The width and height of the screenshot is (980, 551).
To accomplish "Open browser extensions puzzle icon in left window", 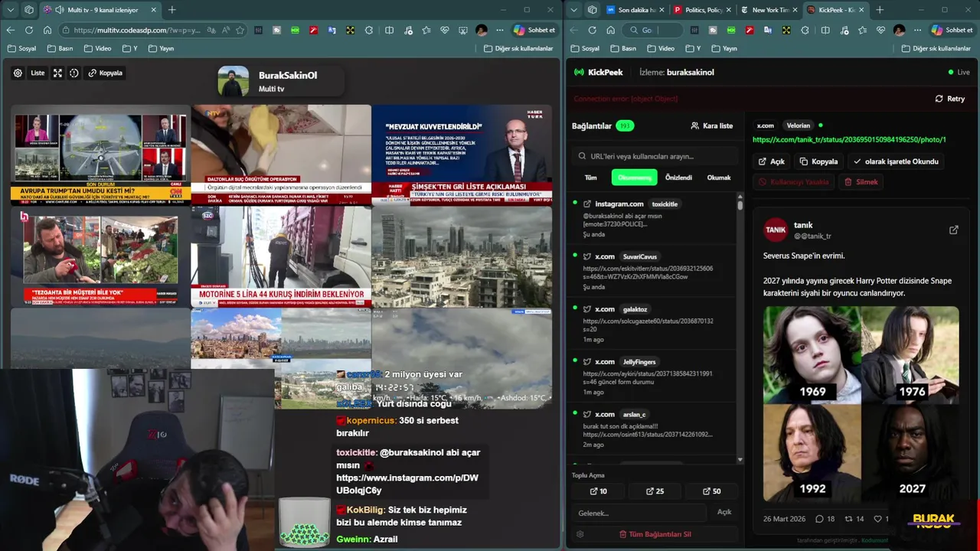I will coord(369,30).
